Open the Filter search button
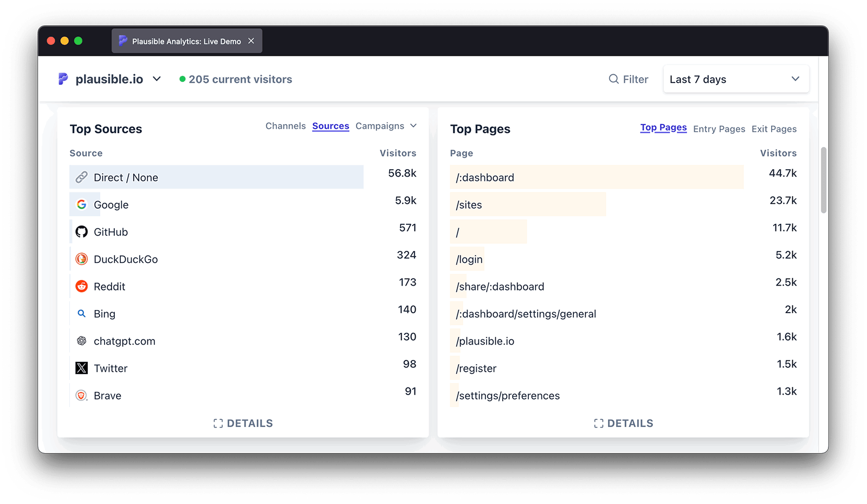The image size is (867, 504). coord(629,79)
